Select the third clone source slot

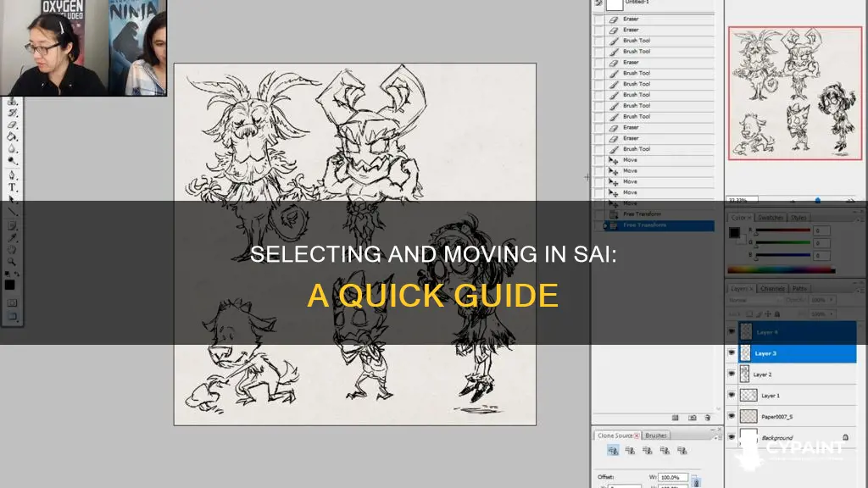(x=647, y=451)
